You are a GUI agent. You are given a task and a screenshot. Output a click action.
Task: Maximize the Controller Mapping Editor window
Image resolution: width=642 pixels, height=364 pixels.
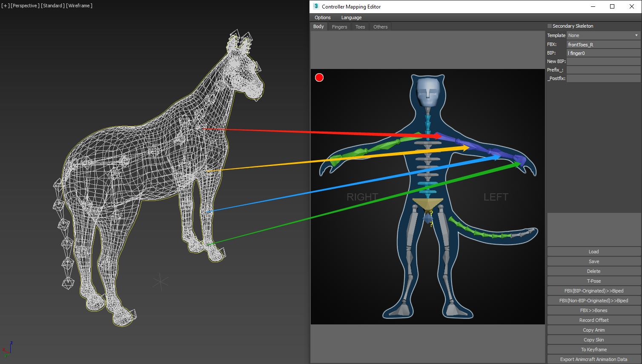click(612, 6)
